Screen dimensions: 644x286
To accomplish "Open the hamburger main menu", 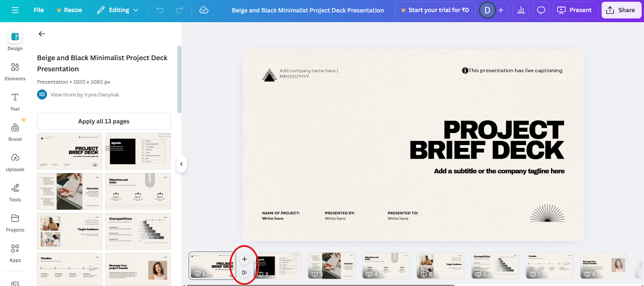I will (15, 10).
